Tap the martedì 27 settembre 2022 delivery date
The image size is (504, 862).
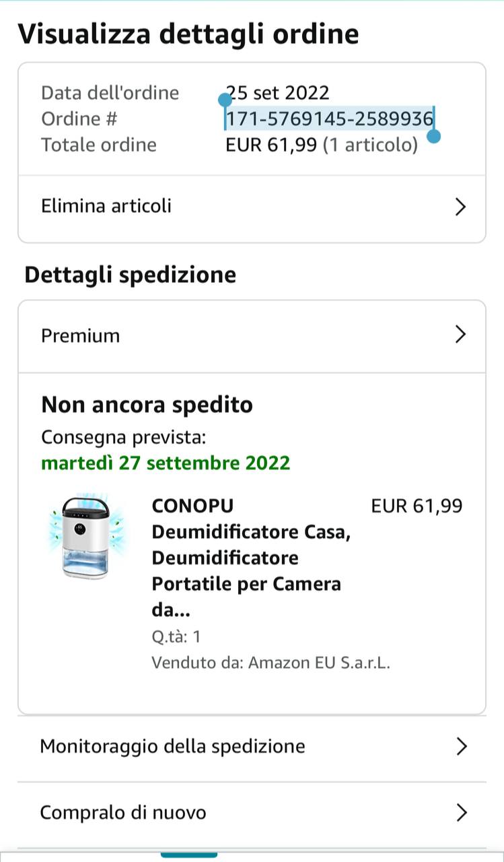[166, 463]
